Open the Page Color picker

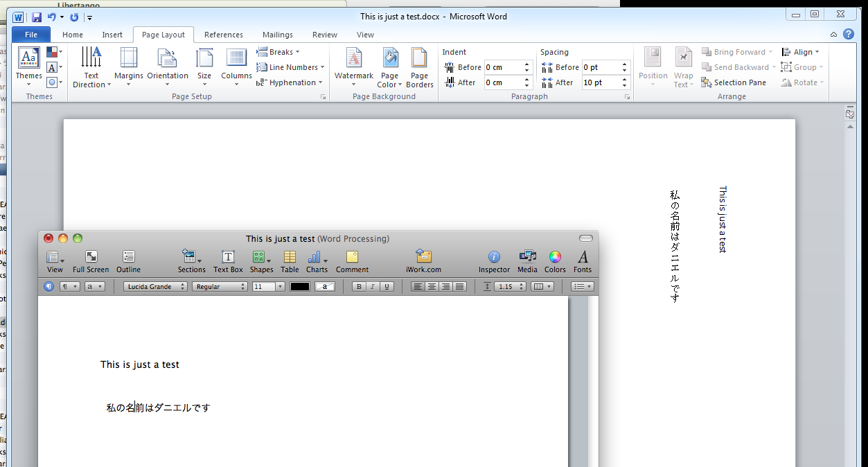390,67
